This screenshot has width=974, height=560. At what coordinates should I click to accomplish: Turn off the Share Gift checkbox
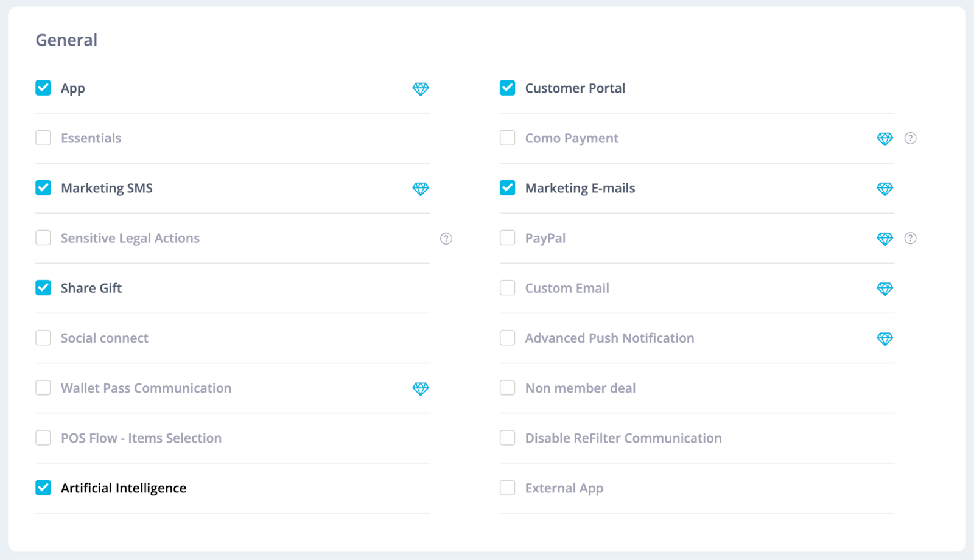[43, 287]
